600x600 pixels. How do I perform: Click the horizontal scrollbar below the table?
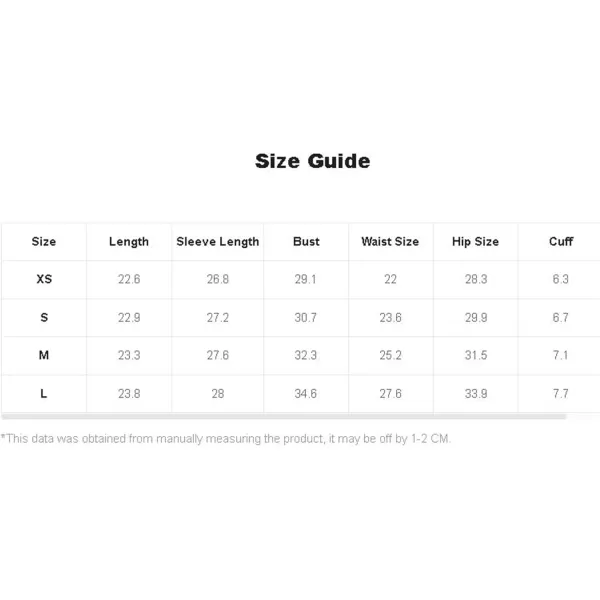coord(284,417)
